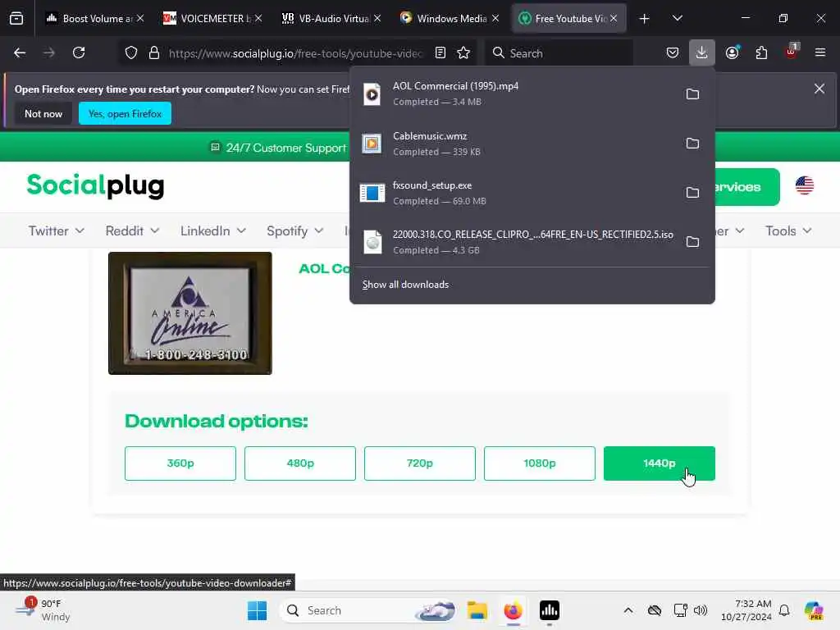
Task: Save page to Pocket
Action: (x=673, y=53)
